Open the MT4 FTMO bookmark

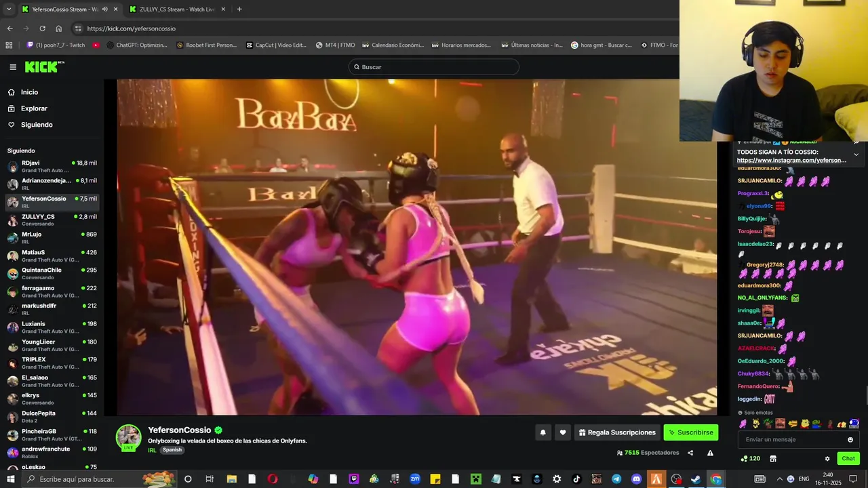pyautogui.click(x=335, y=45)
